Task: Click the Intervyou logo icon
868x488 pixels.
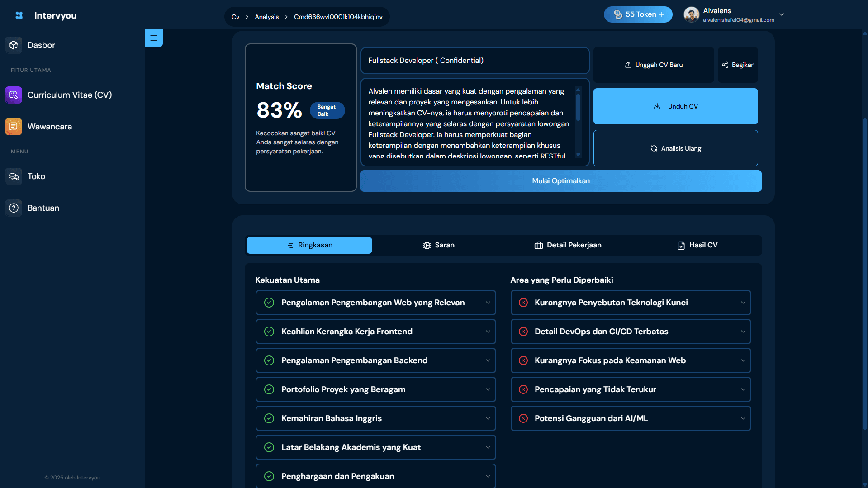Action: (19, 15)
